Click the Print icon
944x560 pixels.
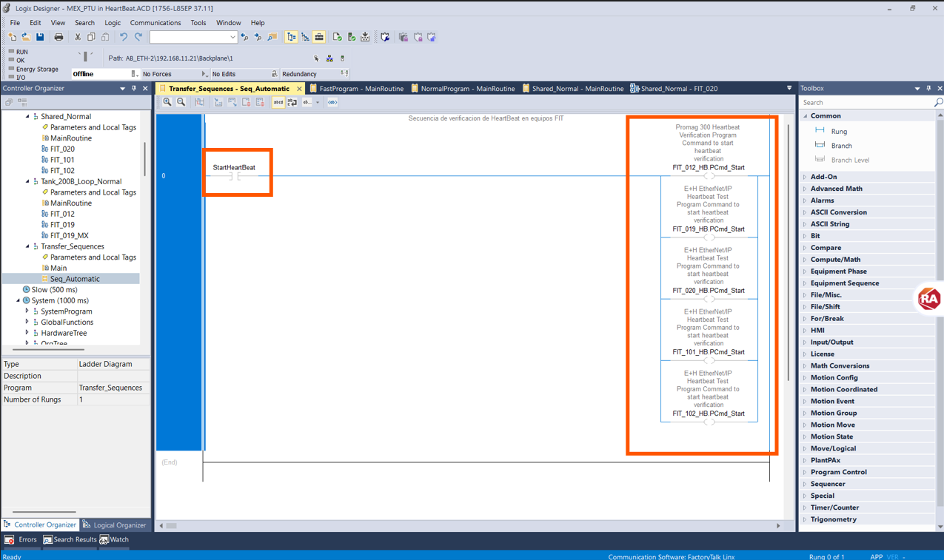coord(58,37)
